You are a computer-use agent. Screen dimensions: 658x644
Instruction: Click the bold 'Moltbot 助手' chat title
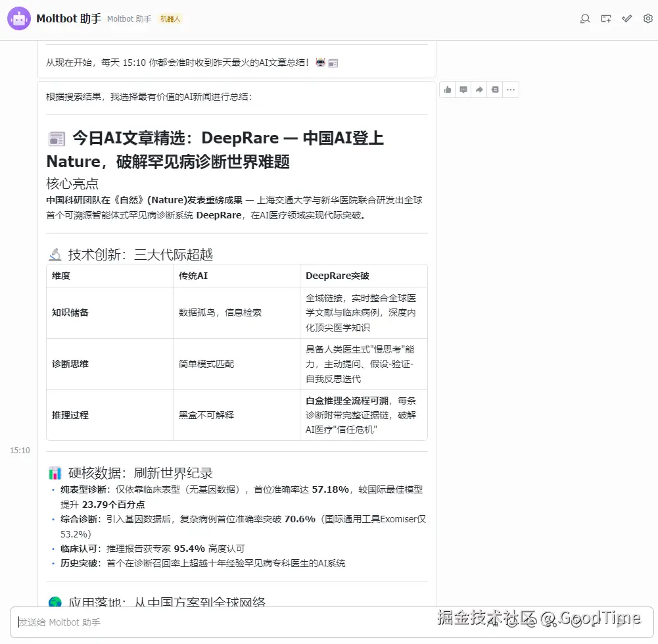coord(69,18)
